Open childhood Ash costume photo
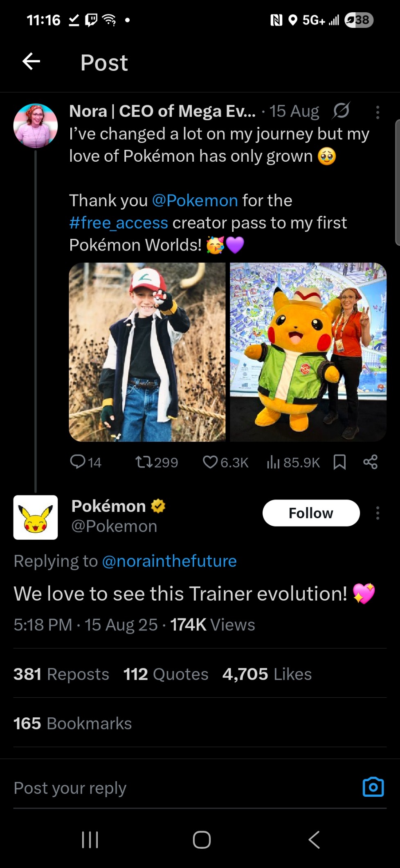The width and height of the screenshot is (400, 868). (x=147, y=352)
